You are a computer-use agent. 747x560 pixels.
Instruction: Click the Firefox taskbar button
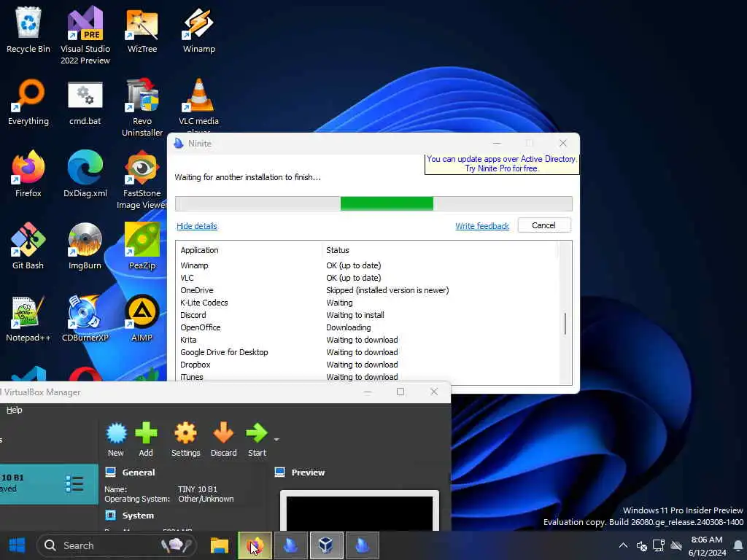pyautogui.click(x=255, y=545)
